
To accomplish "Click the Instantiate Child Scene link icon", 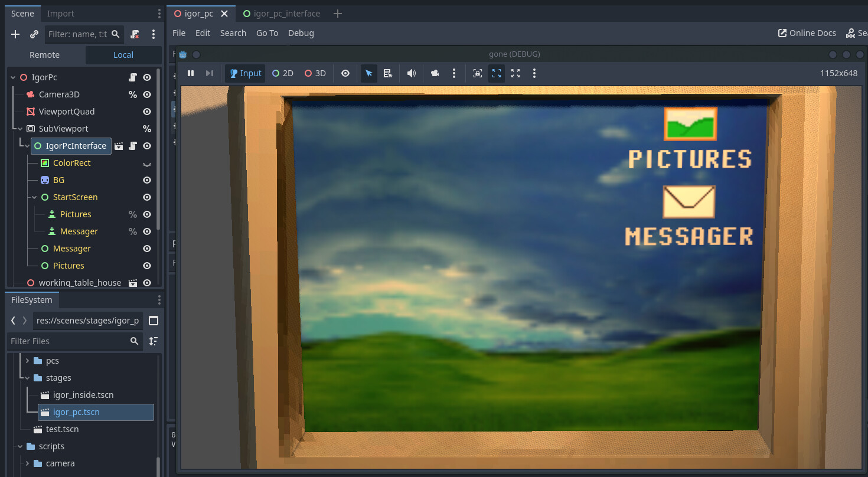I will [34, 34].
